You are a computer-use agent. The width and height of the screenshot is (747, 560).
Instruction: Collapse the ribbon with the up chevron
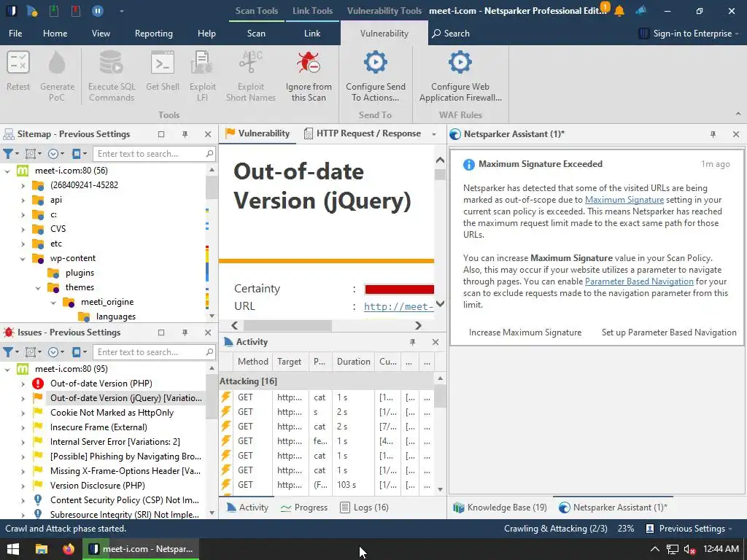click(x=738, y=114)
